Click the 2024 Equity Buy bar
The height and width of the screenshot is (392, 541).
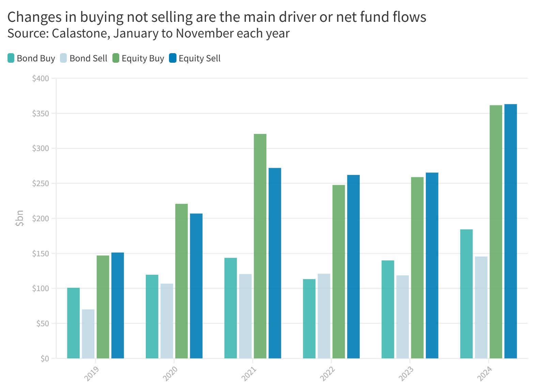coord(496,232)
